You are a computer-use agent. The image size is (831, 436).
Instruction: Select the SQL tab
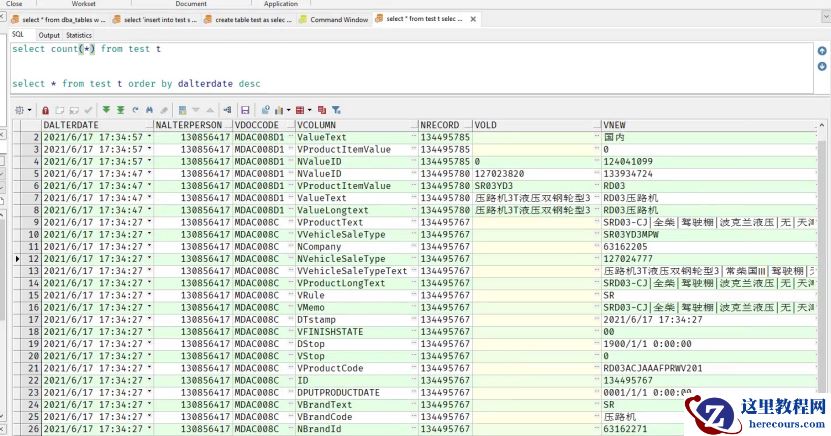(18, 34)
